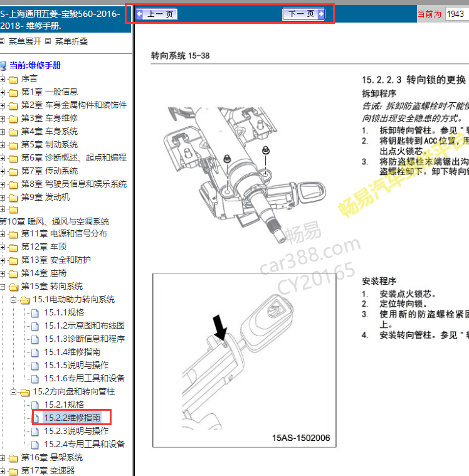Click page icon of 15.2.3说明与操作
469x476 pixels.
[x=35, y=431]
